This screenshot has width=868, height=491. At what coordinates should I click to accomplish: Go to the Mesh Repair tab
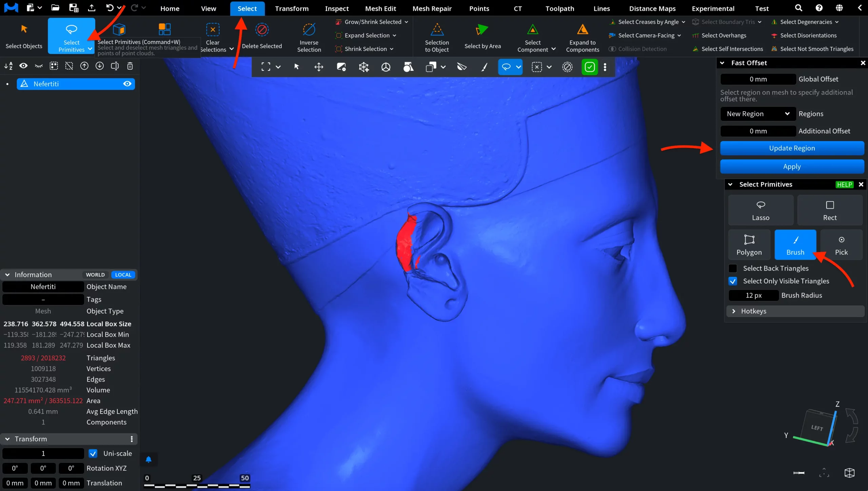[432, 8]
